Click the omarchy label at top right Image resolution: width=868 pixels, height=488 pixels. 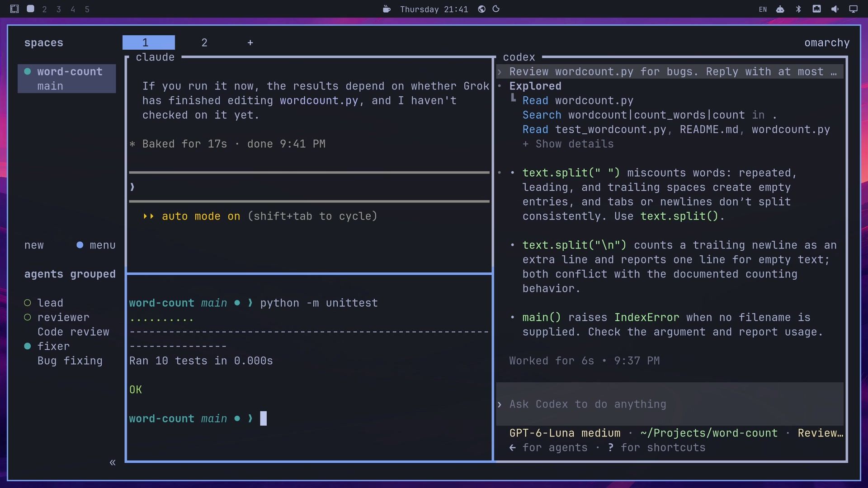[x=827, y=43]
